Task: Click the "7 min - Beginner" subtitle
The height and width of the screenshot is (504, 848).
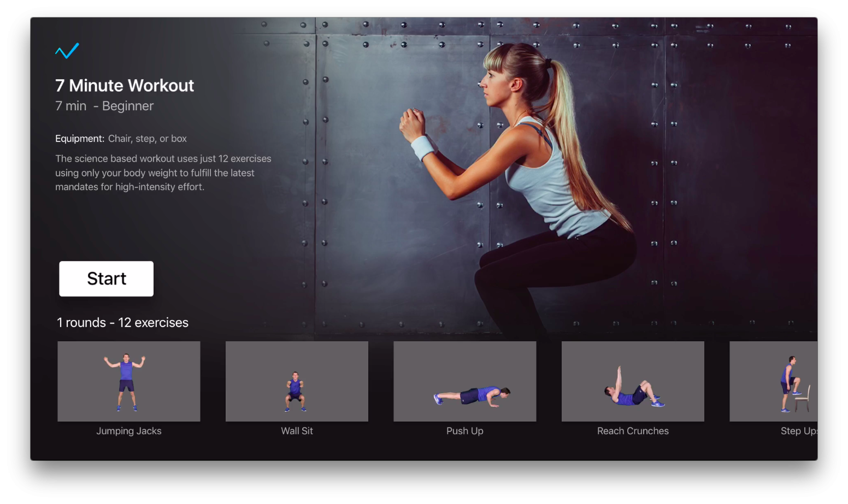Action: (104, 106)
